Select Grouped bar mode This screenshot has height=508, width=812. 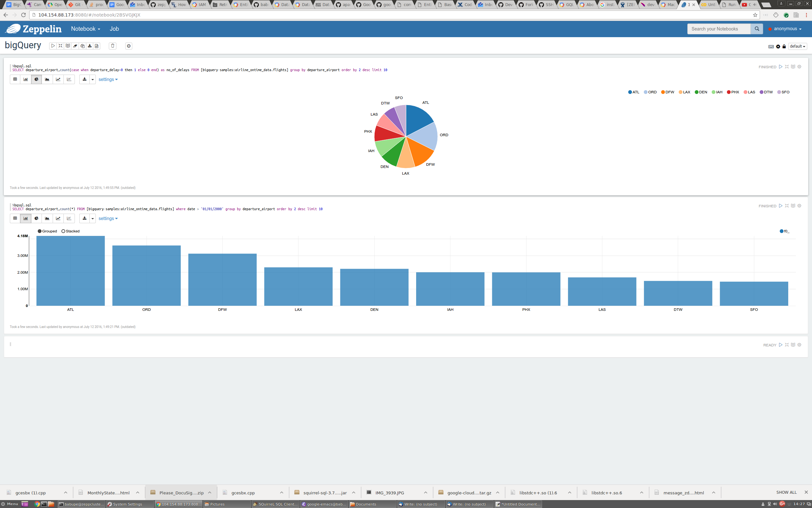click(47, 231)
